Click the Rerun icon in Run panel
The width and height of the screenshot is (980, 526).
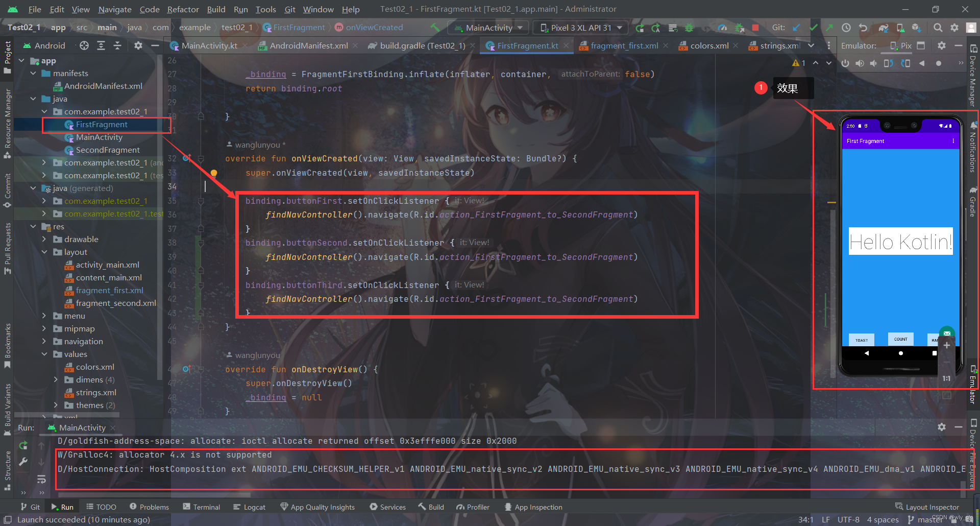(23, 445)
